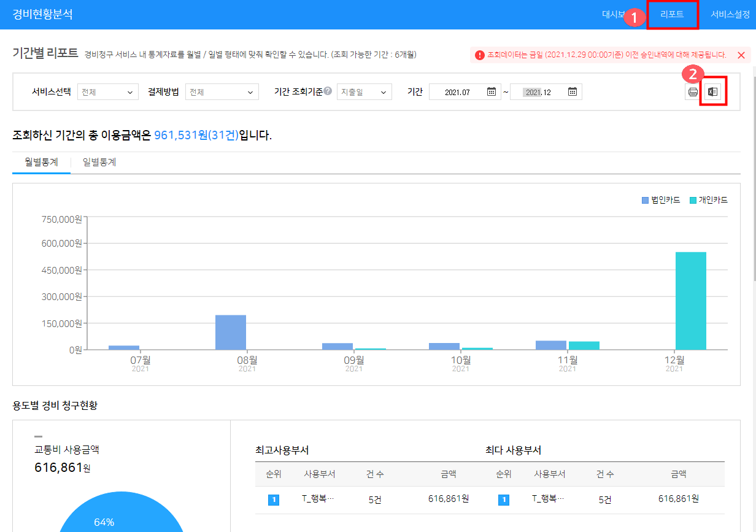Open the start date calendar picker
The width and height of the screenshot is (756, 532).
[491, 92]
